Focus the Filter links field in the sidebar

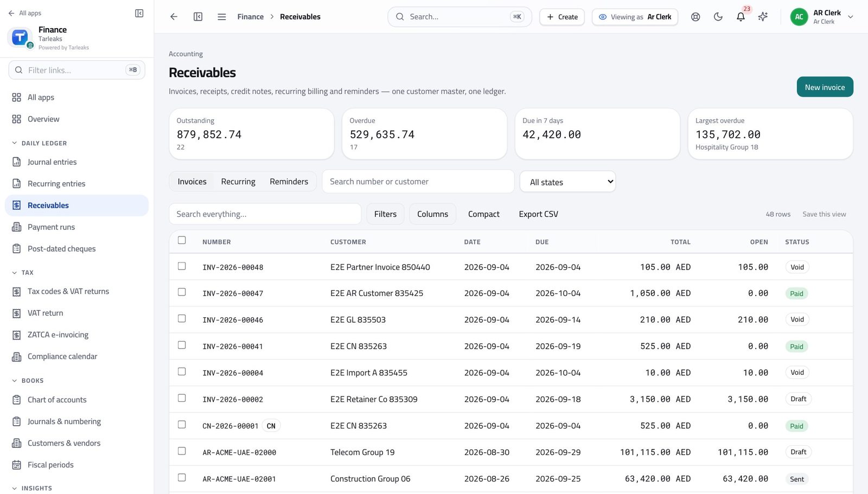76,70
